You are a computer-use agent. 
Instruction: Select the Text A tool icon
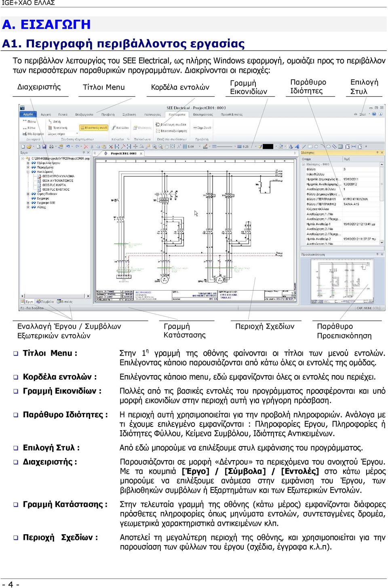point(291,146)
